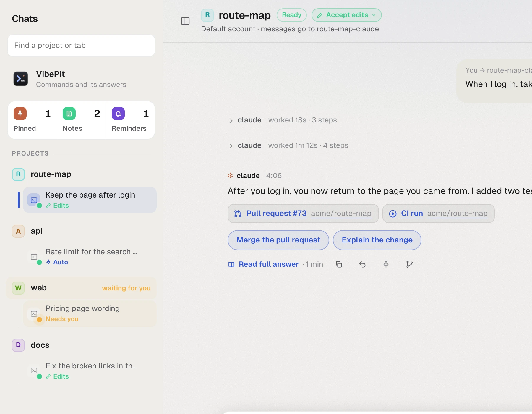Click the api A project badge
Image resolution: width=532 pixels, height=414 pixels.
pyautogui.click(x=18, y=231)
